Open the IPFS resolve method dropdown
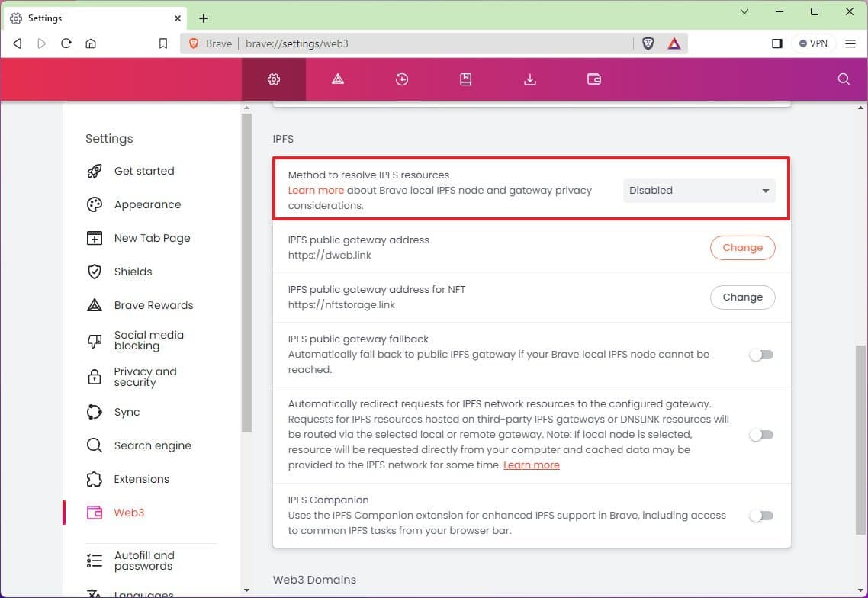Viewport: 868px width, 598px height. [699, 191]
